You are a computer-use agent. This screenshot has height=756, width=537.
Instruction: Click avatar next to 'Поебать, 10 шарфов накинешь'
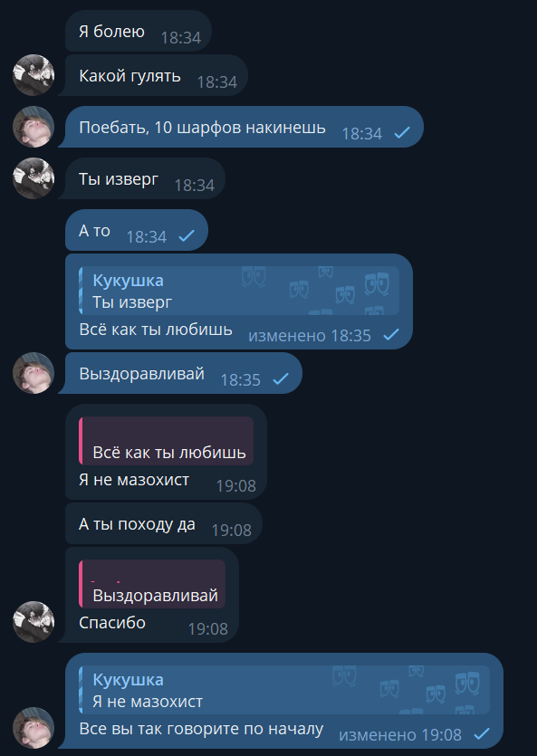tap(34, 127)
